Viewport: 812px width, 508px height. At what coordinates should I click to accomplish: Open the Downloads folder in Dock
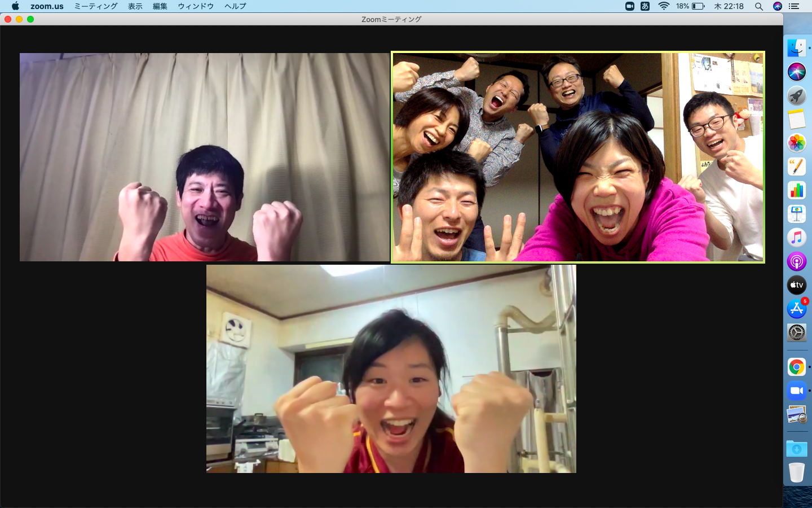pyautogui.click(x=797, y=449)
